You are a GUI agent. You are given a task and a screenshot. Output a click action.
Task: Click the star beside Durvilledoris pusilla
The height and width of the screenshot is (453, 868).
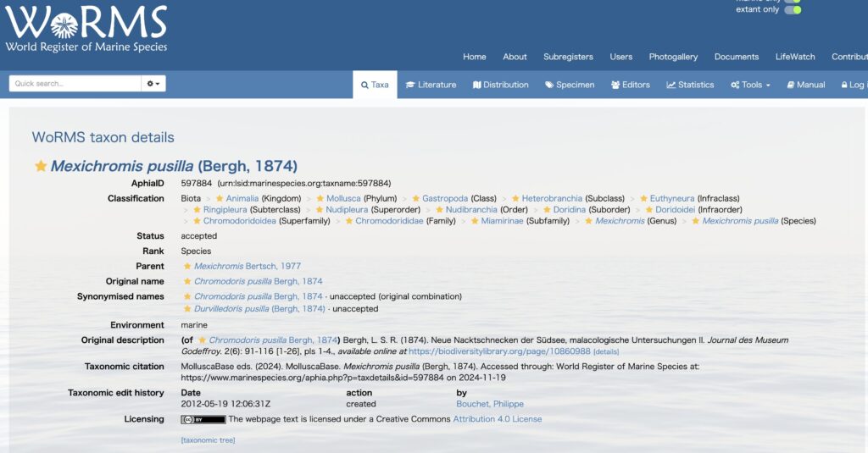tap(187, 309)
